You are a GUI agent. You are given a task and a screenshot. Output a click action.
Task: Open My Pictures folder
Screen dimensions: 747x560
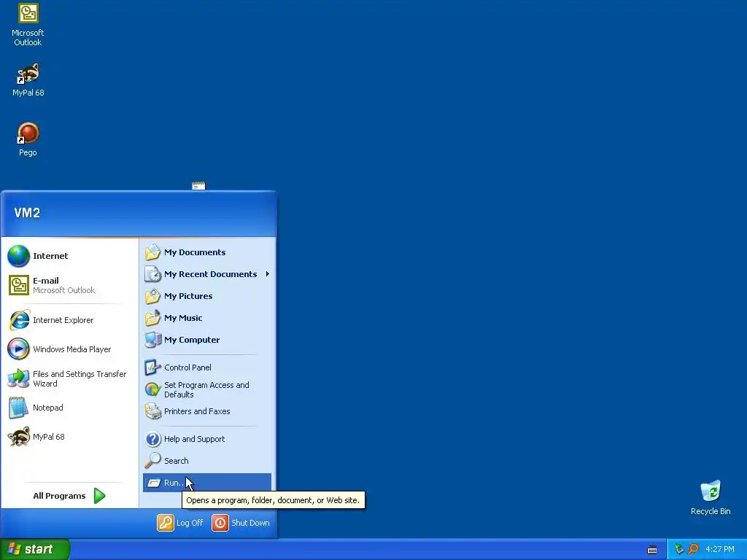tap(207, 296)
